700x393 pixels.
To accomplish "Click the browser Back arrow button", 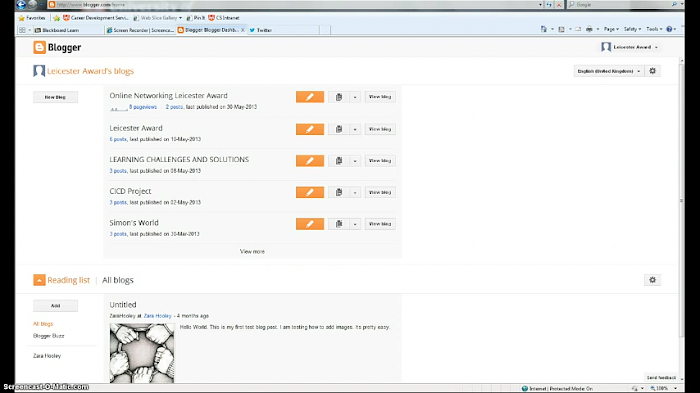I will [x=21, y=4].
